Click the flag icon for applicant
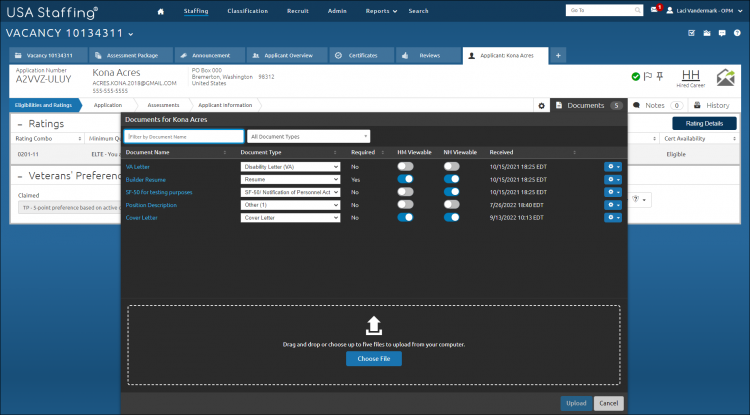The width and height of the screenshot is (750, 415). tap(648, 76)
